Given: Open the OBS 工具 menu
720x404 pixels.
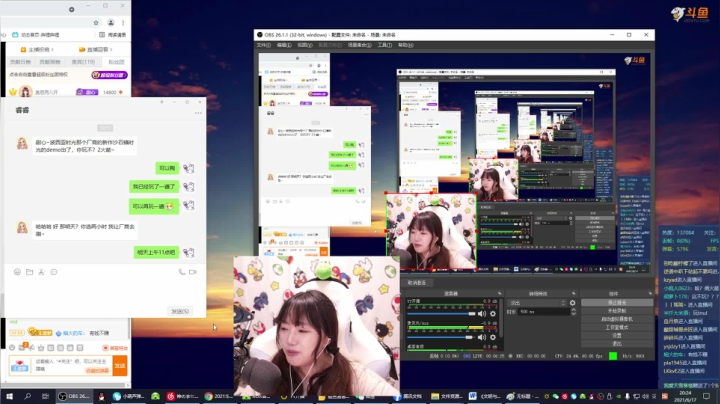Looking at the screenshot, I should [384, 45].
